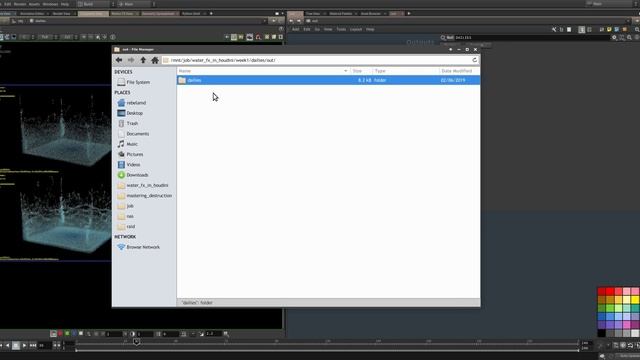Open Downloads in Places sidebar
Viewport: 640px width, 360px height.
coord(133,175)
